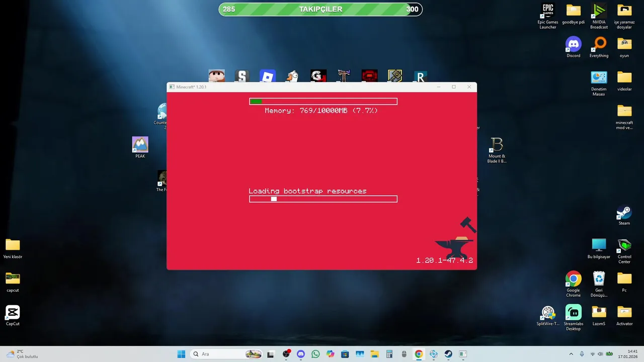Viewport: 644px width, 362px height.
Task: Open Discord desktop shortcut
Action: coord(573,47)
